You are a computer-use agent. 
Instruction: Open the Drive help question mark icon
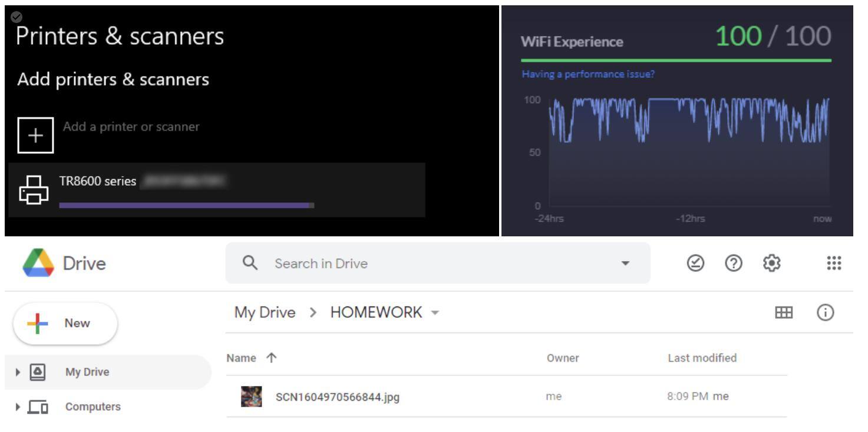(x=732, y=263)
